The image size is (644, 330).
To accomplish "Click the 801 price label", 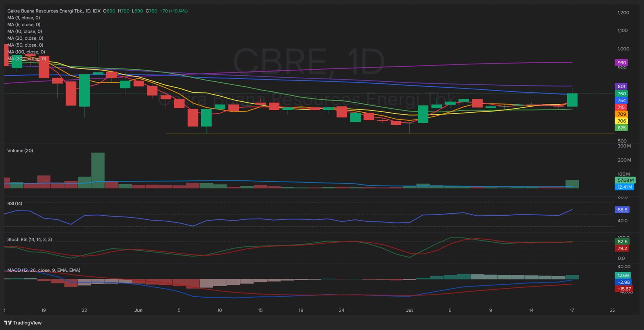I will click(621, 87).
